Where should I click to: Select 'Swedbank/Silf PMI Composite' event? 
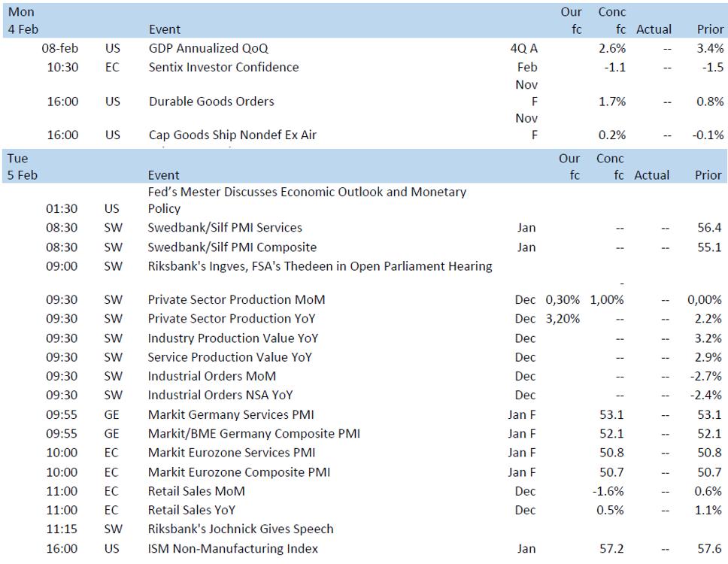point(232,247)
